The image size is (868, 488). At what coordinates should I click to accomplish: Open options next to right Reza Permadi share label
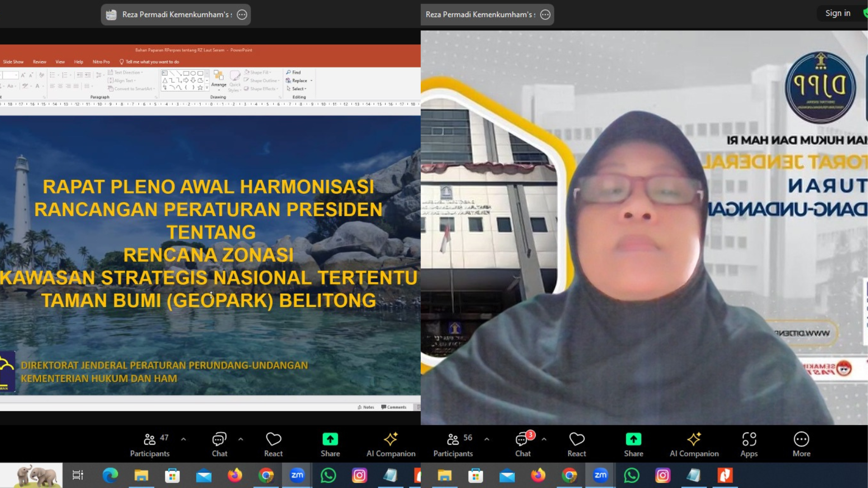click(545, 14)
